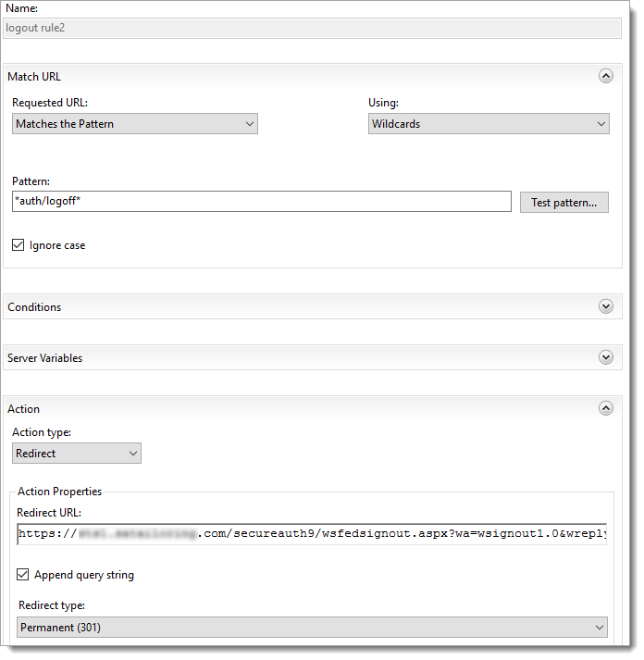The width and height of the screenshot is (644, 660).
Task: Expand the Conditions section chevron
Action: [x=606, y=306]
